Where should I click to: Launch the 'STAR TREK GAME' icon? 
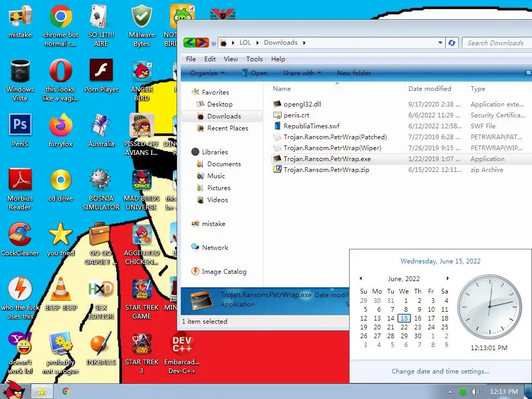coord(141,299)
